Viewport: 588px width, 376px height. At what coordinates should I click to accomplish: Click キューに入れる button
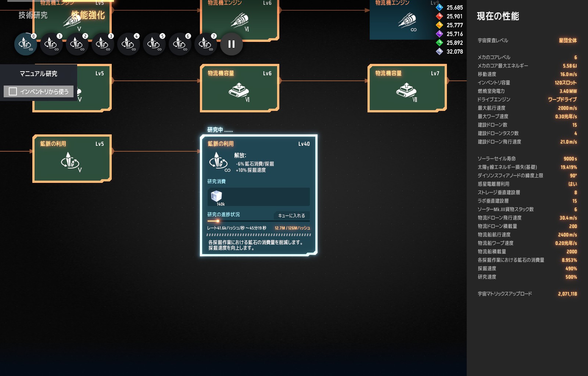(x=291, y=216)
